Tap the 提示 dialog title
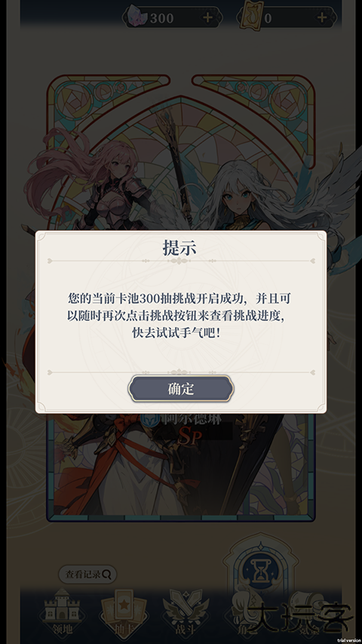362x644 pixels. (x=179, y=248)
